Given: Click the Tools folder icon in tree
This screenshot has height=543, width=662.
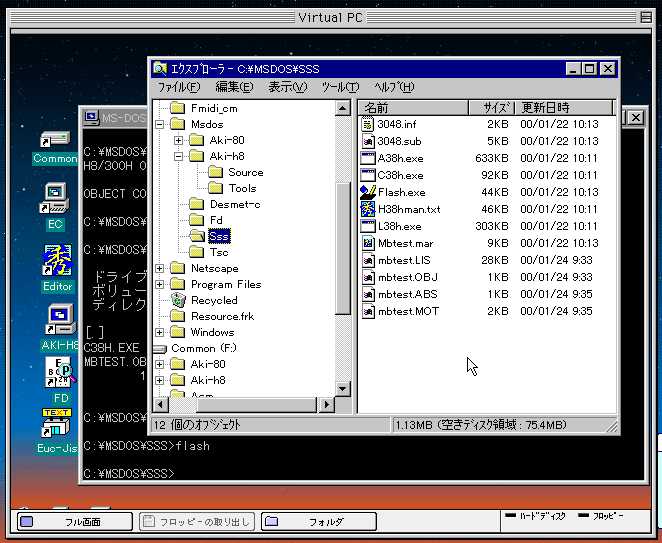Looking at the screenshot, I should coord(215,188).
